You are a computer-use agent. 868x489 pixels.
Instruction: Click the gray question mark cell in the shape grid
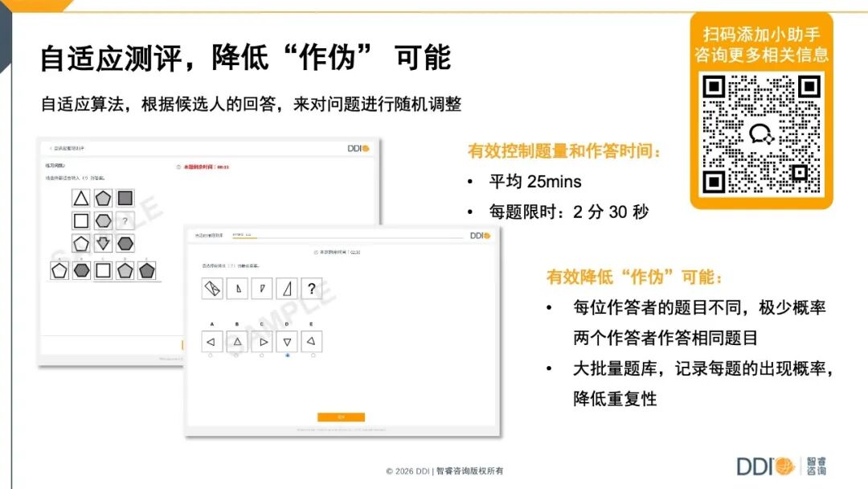point(125,221)
